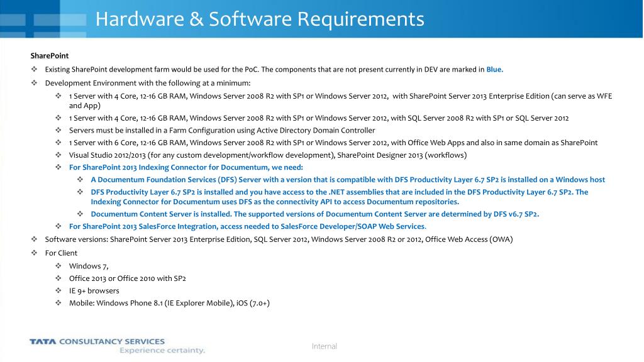Click the Tata Consultancy Services logo
The height and width of the screenshot is (362, 644).
pyautogui.click(x=97, y=341)
